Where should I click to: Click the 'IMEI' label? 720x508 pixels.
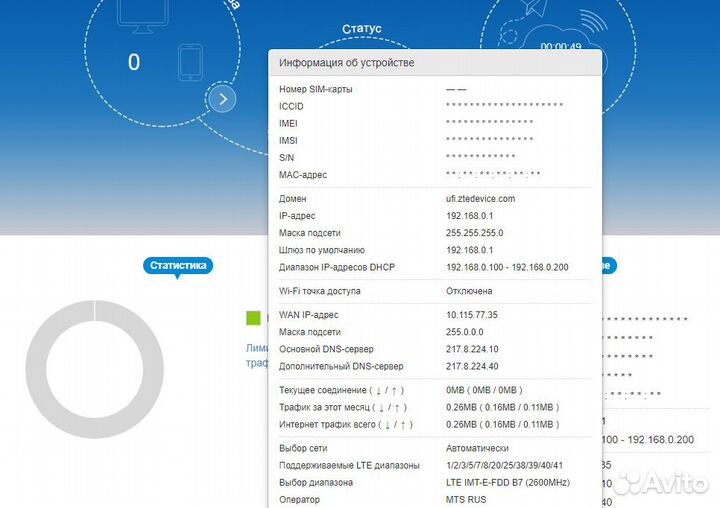click(288, 123)
